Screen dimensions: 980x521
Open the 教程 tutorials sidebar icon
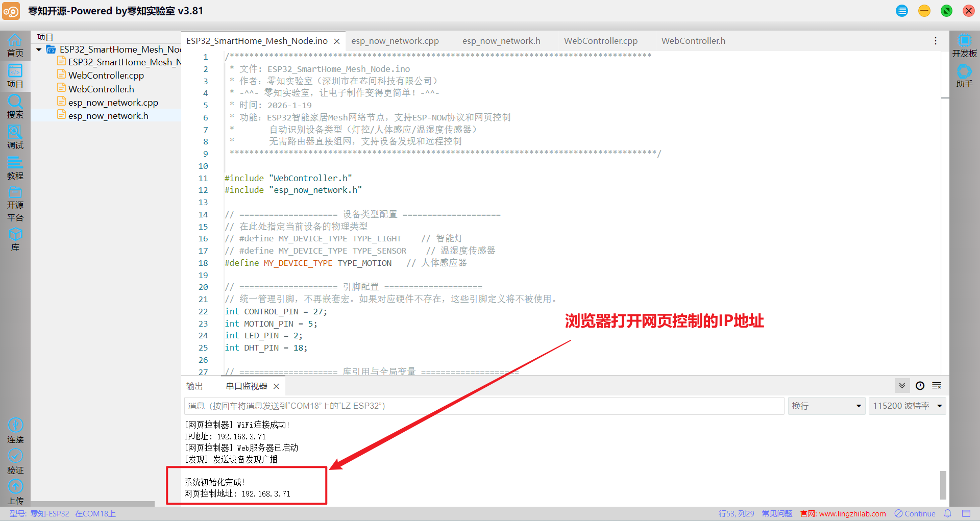click(15, 168)
